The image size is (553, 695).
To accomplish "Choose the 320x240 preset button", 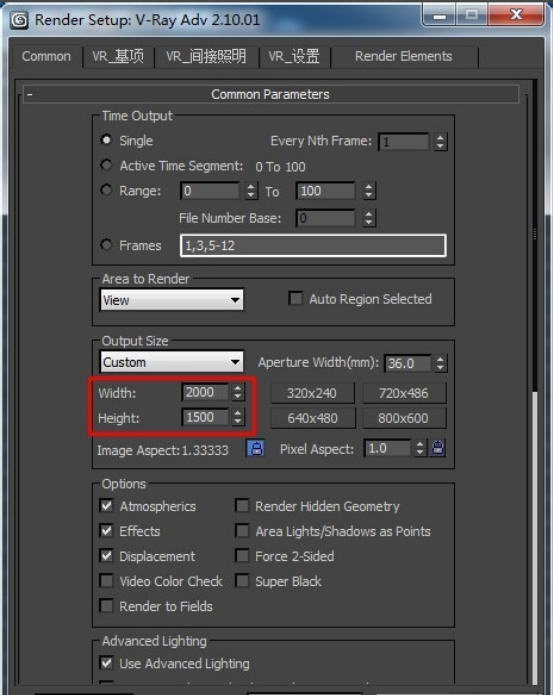I will click(x=312, y=393).
